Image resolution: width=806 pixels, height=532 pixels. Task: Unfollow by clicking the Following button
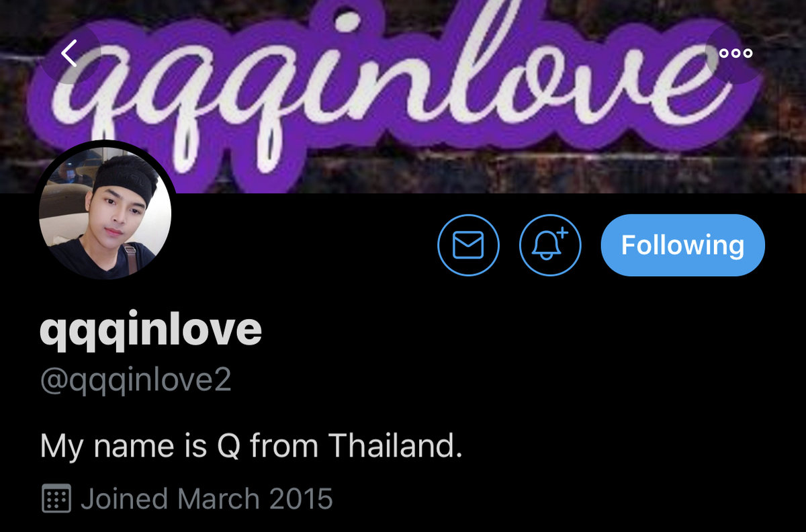[682, 245]
